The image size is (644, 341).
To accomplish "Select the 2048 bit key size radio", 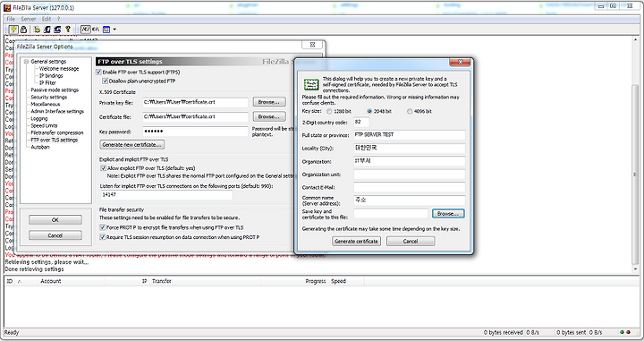I will click(369, 111).
